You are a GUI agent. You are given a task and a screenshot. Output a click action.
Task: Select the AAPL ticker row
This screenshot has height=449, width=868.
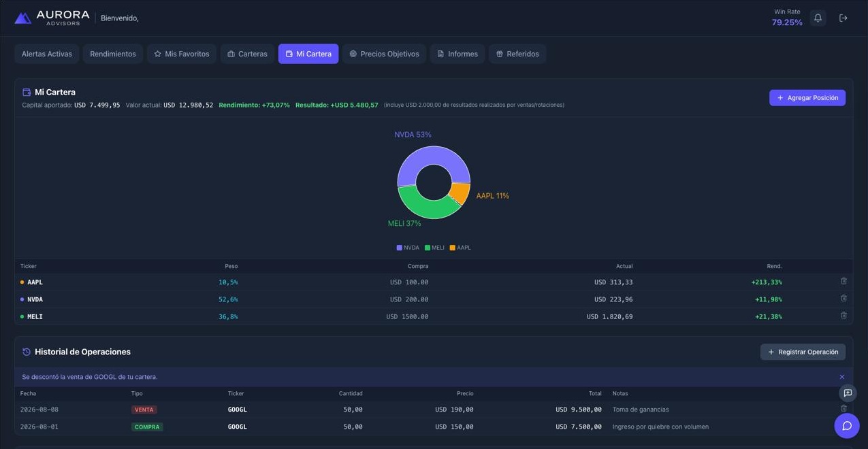(x=434, y=282)
